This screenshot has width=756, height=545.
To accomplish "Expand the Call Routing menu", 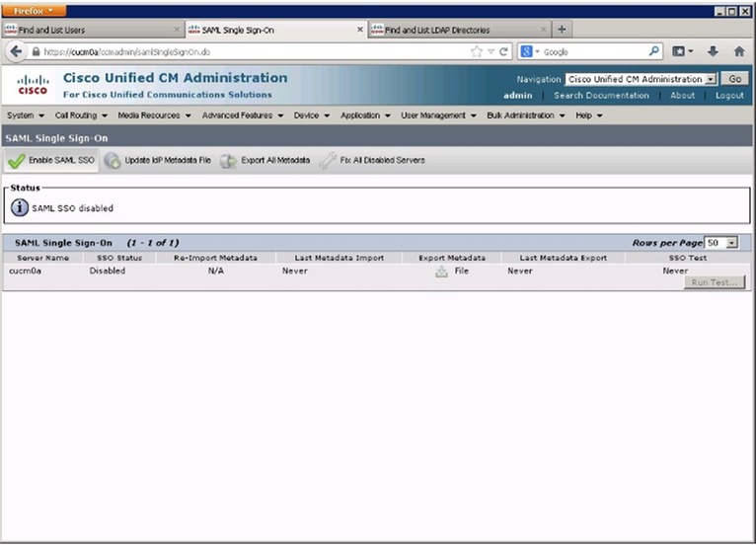I will (x=81, y=116).
